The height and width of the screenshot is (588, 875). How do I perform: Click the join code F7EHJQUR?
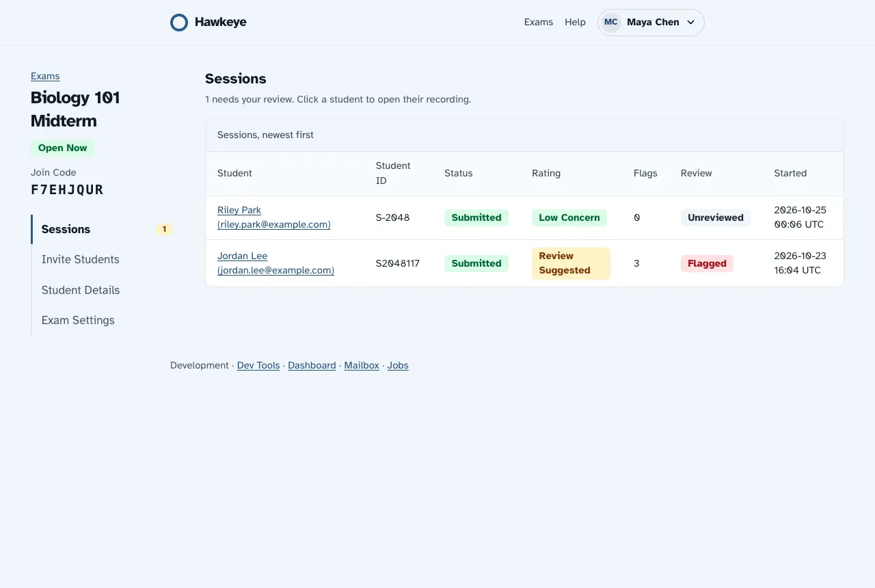(67, 190)
